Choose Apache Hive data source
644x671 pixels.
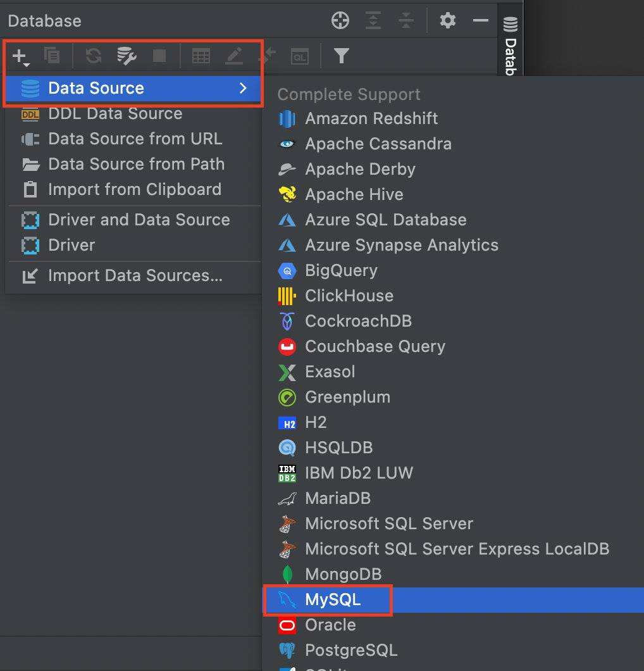[x=454, y=195]
